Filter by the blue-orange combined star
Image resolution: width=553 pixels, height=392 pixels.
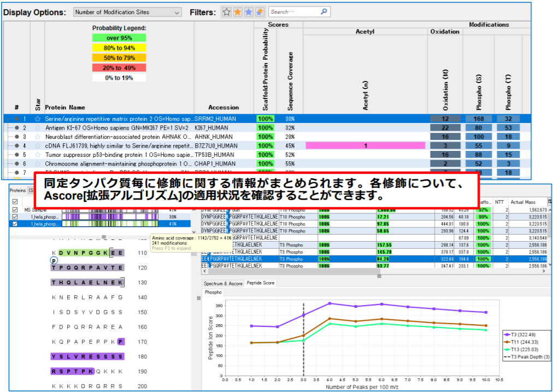pos(260,12)
